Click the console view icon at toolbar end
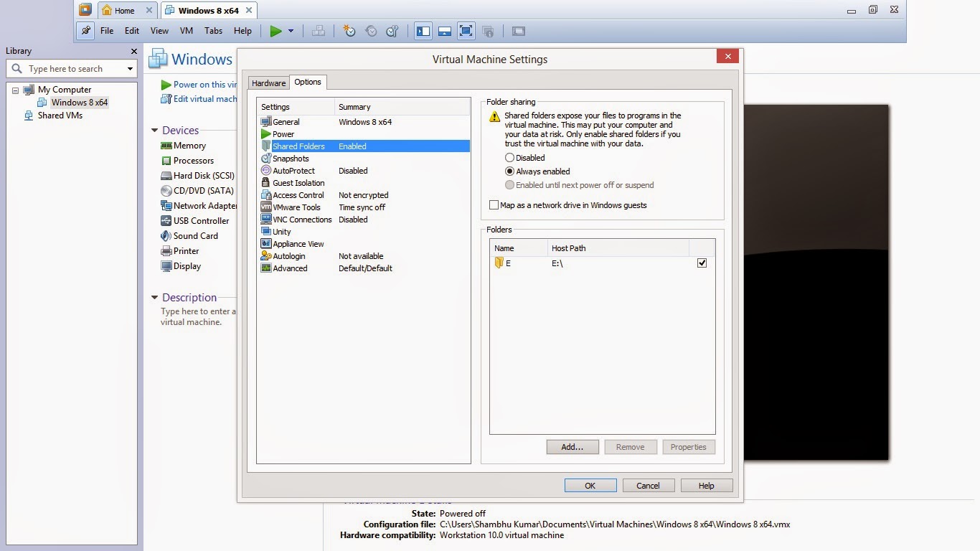 click(x=519, y=31)
